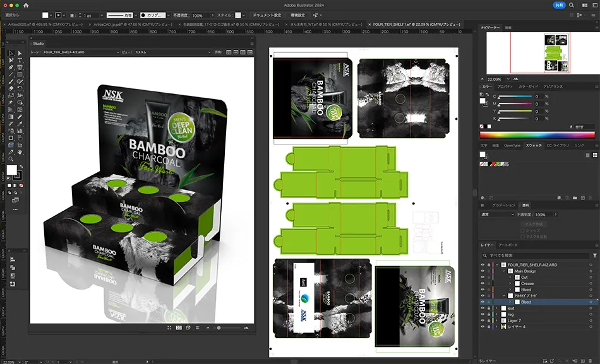Screen dimensions: 600x364
Task: Toggle visibility of the Crease layer
Action: [x=483, y=284]
